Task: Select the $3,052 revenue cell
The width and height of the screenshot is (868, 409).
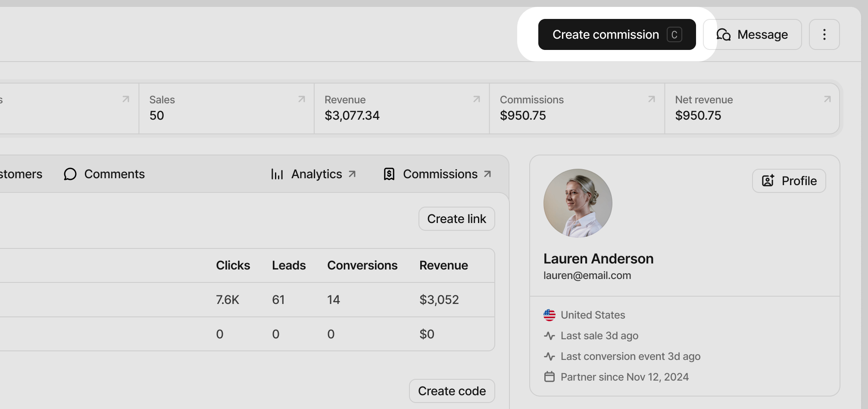Action: click(439, 300)
